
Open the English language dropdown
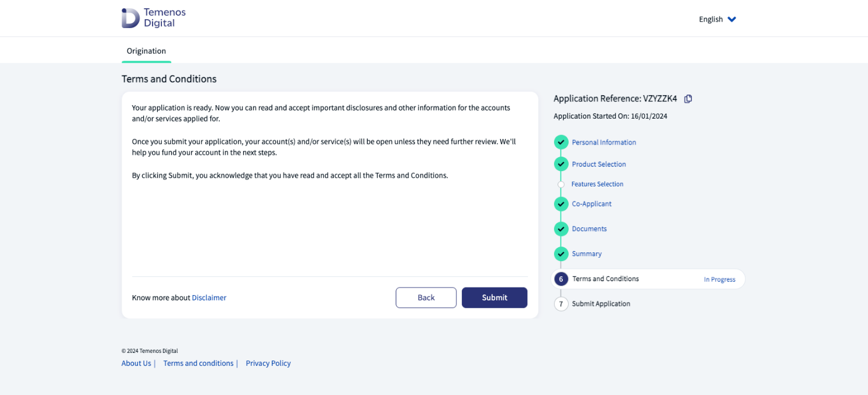[711, 19]
